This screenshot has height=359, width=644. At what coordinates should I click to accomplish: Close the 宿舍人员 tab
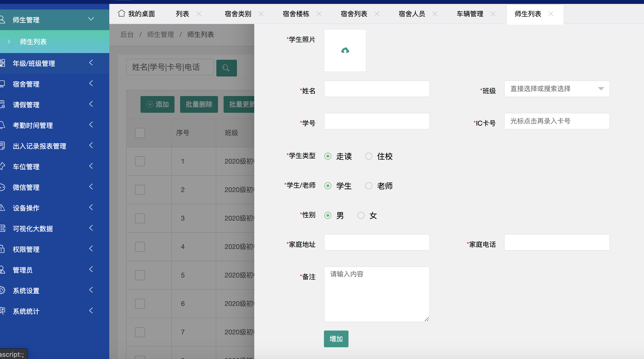[x=435, y=14]
